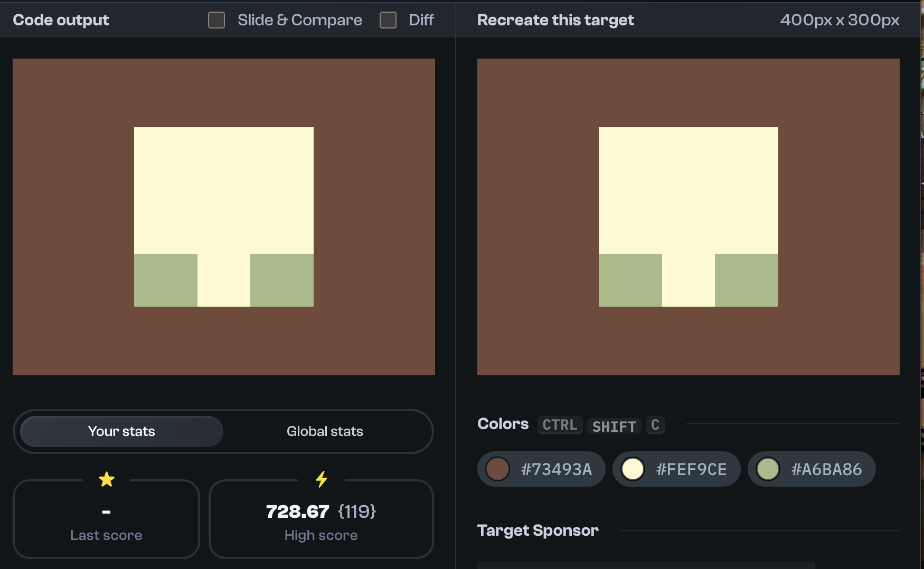Copy the #A6BA86 color chip

pos(812,469)
